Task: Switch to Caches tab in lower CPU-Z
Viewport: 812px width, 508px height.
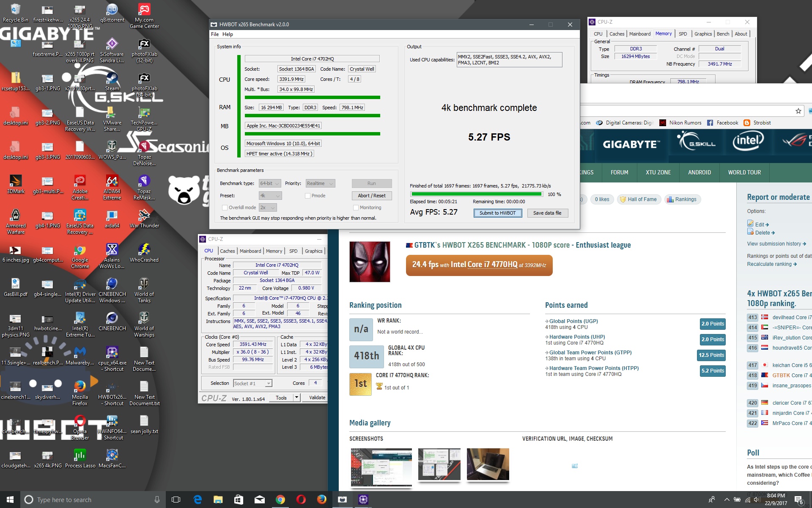Action: [227, 251]
